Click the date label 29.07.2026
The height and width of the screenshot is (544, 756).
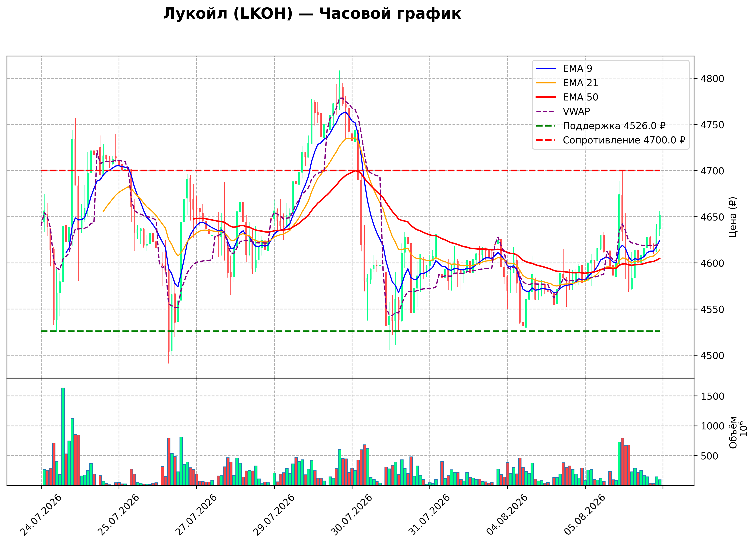[274, 515]
